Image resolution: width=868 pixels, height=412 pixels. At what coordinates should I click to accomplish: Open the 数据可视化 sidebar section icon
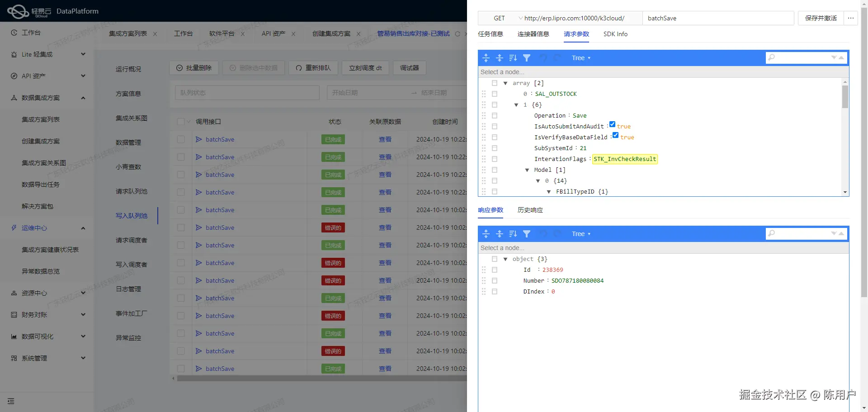click(x=14, y=336)
